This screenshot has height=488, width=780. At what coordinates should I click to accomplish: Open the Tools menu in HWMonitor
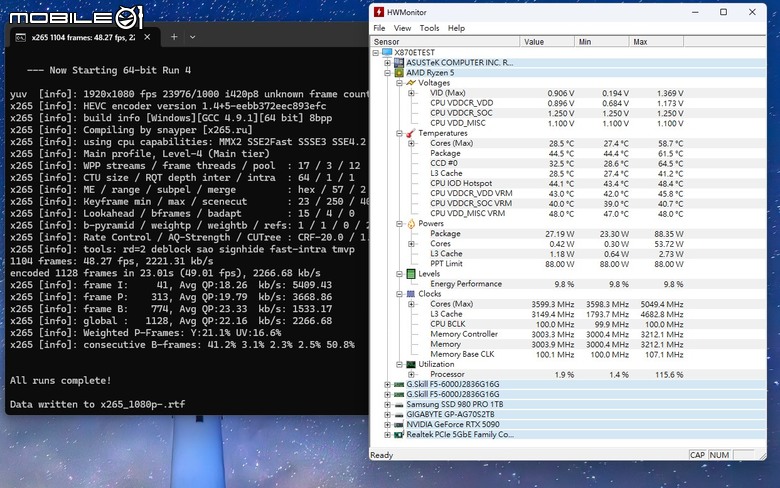pos(429,28)
